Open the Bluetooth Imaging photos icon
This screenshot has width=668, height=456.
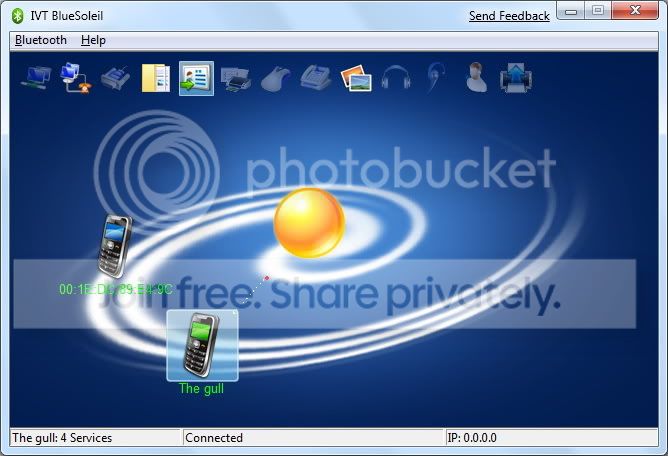(x=356, y=78)
